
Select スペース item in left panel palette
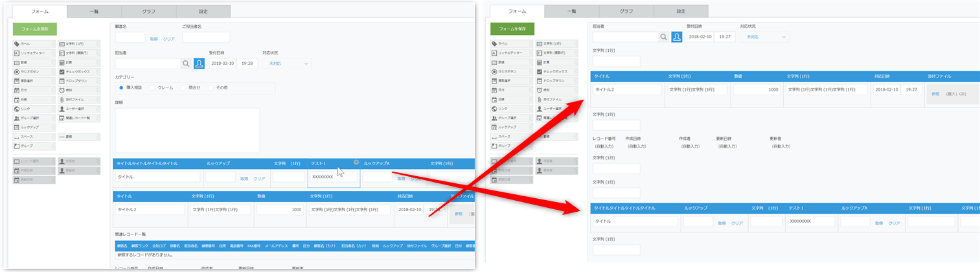34,137
